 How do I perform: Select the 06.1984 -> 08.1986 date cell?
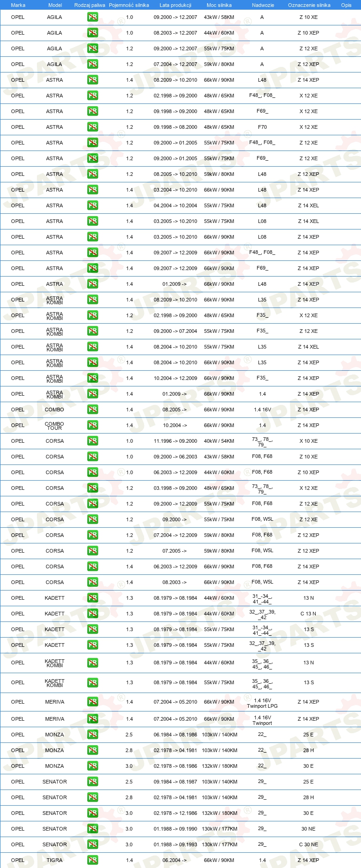(x=175, y=735)
